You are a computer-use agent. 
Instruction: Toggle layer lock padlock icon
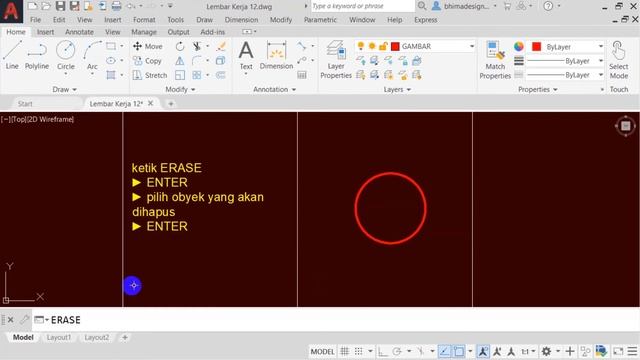coord(383,46)
